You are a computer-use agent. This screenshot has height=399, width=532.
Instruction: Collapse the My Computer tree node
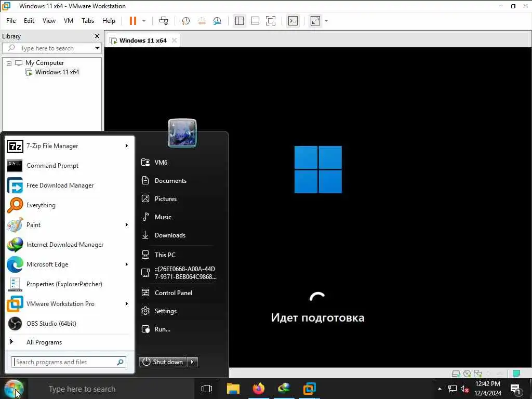point(9,63)
